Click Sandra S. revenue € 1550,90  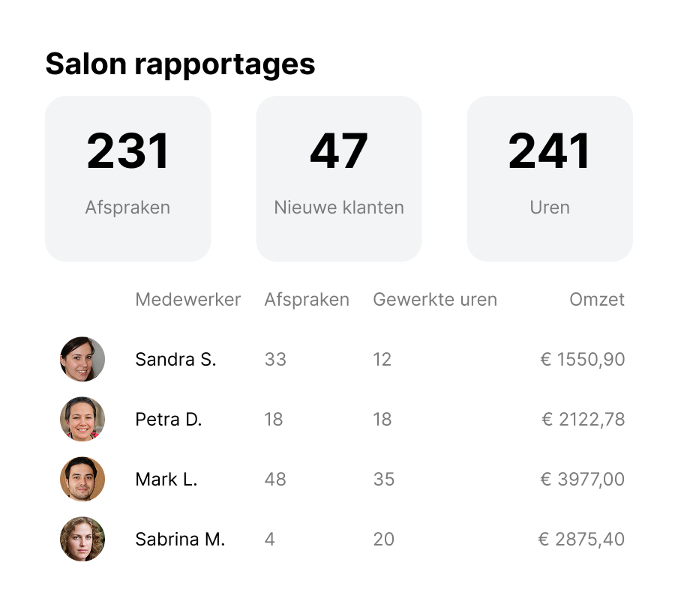[x=583, y=360]
